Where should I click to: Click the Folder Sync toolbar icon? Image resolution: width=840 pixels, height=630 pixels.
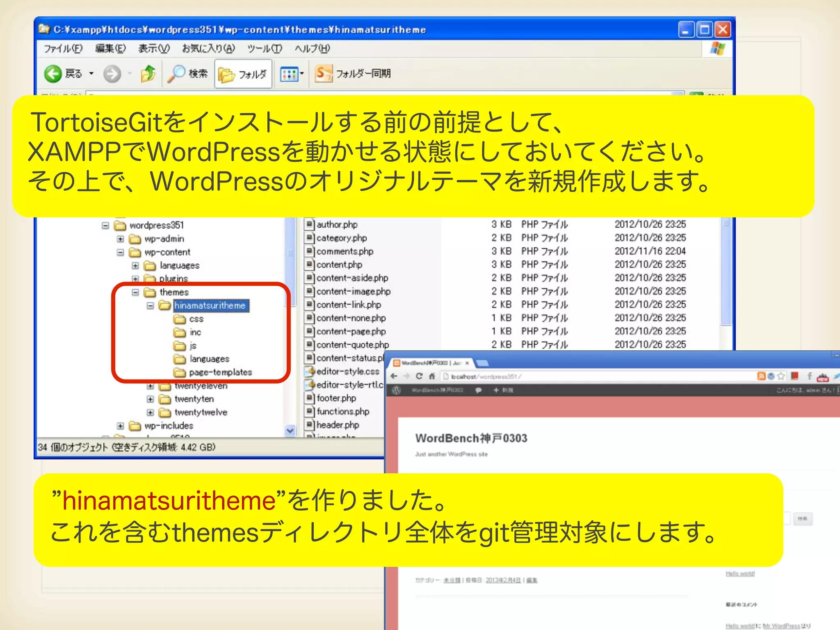pos(323,74)
